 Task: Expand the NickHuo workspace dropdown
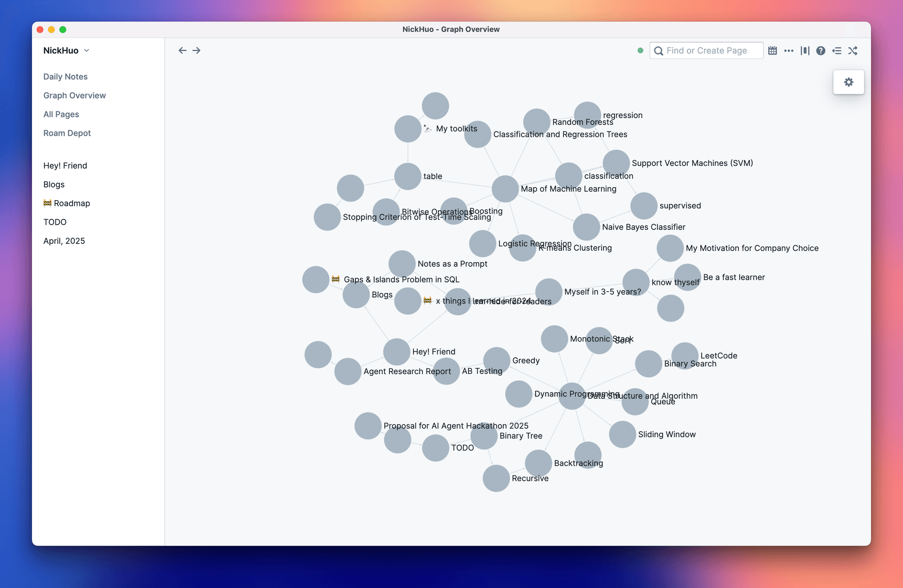click(x=86, y=50)
